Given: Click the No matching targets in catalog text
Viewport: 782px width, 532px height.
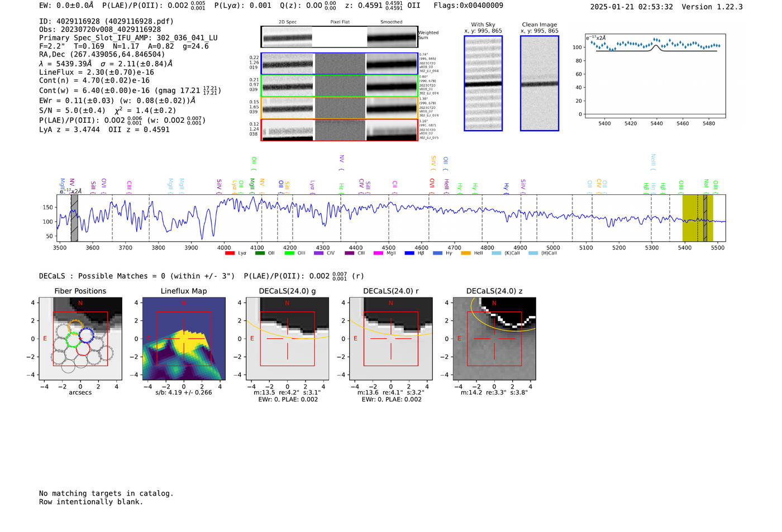Looking at the screenshot, I should 106,493.
